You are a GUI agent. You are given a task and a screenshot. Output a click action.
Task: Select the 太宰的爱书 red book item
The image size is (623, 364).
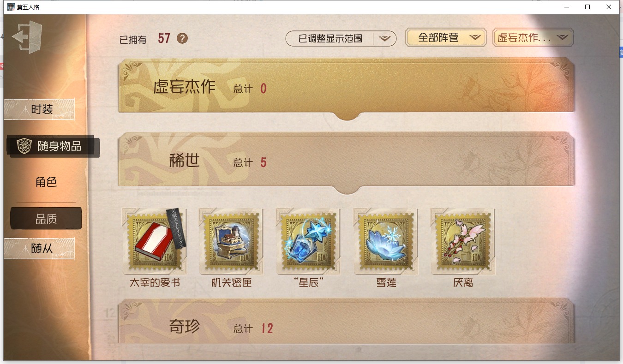(x=155, y=241)
